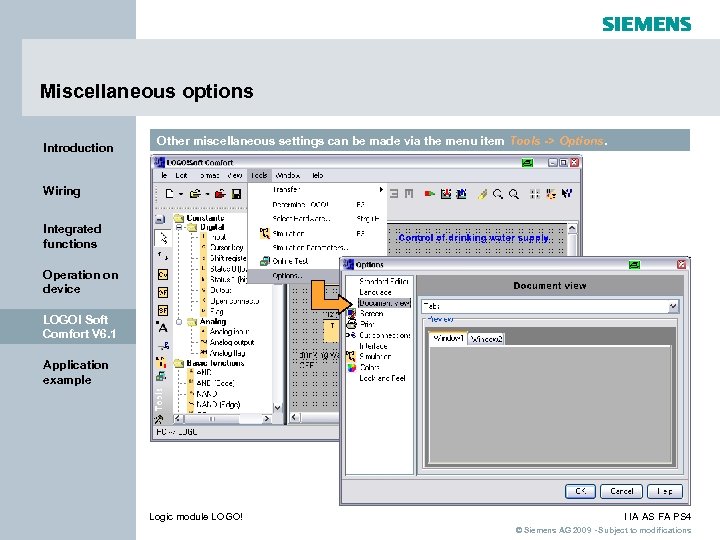The height and width of the screenshot is (540, 720).
Task: Click the red switch mode icon in toolbar
Action: coord(429,194)
